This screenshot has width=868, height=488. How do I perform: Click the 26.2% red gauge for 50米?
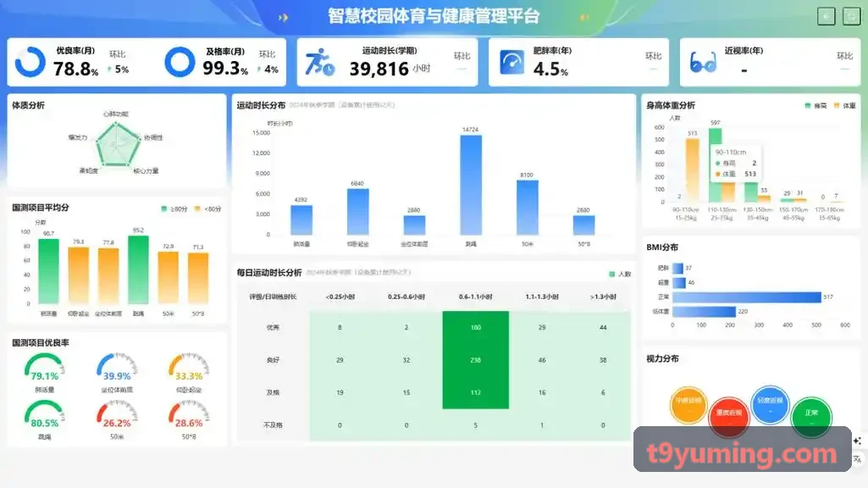(x=117, y=414)
